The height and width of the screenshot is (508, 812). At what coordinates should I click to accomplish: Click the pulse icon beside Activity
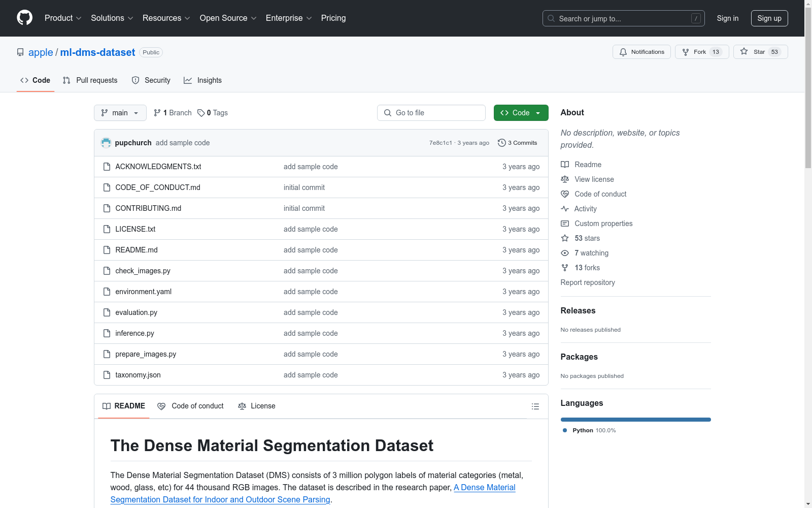click(565, 209)
